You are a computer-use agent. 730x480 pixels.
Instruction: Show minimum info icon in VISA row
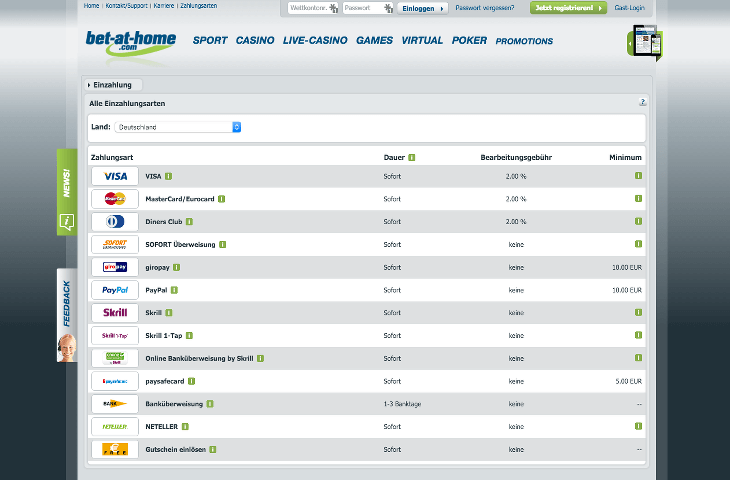click(638, 176)
